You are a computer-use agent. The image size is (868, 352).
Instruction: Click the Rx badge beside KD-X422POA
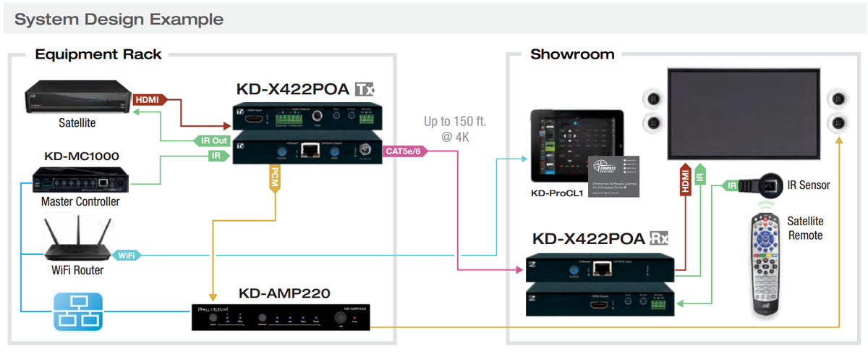(659, 238)
